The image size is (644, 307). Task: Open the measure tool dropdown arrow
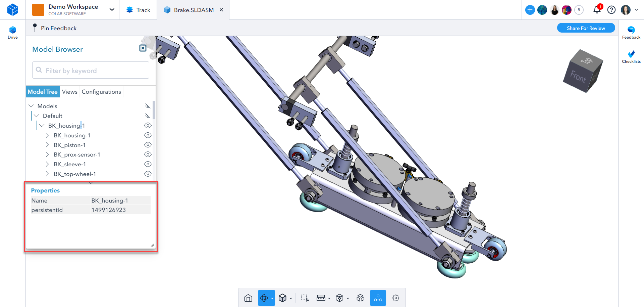(329, 298)
